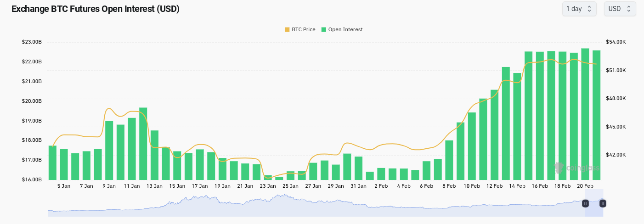This screenshot has height=224, width=644.
Task: Click the BTC price line peak above 9 Jan
Action: tap(109, 109)
